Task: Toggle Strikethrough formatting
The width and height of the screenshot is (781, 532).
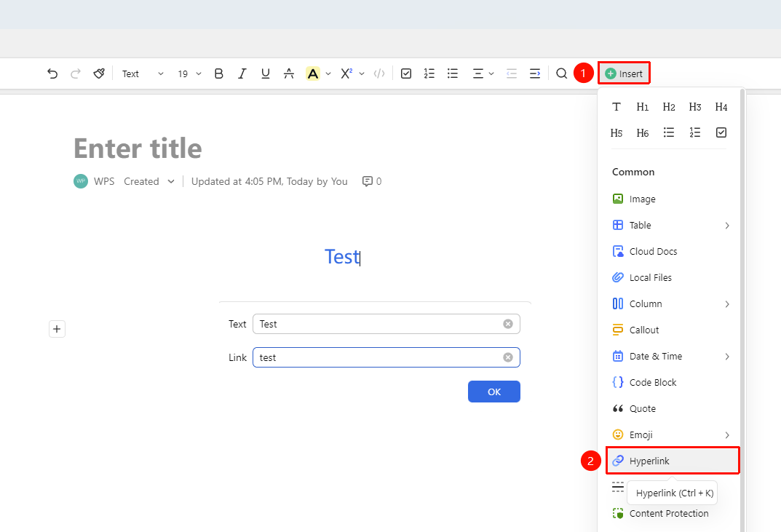Action: pos(289,74)
